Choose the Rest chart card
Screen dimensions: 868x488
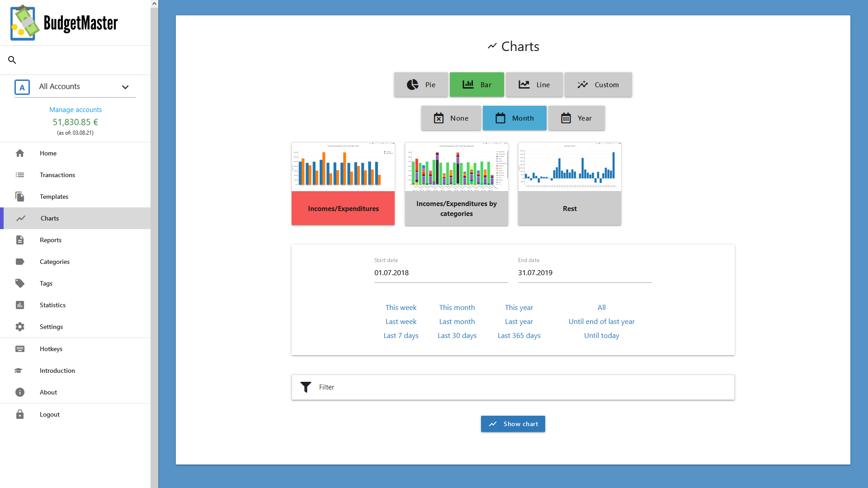[570, 184]
